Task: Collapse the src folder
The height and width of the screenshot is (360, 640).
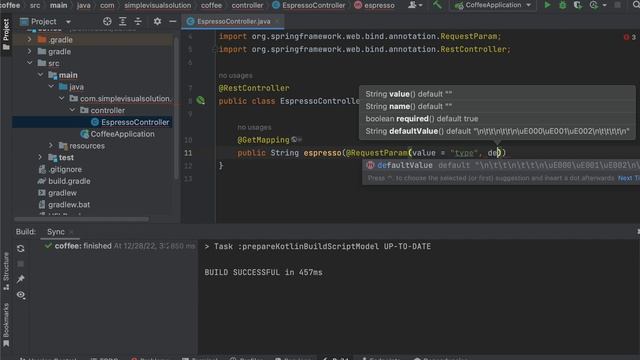Action: coord(29,63)
